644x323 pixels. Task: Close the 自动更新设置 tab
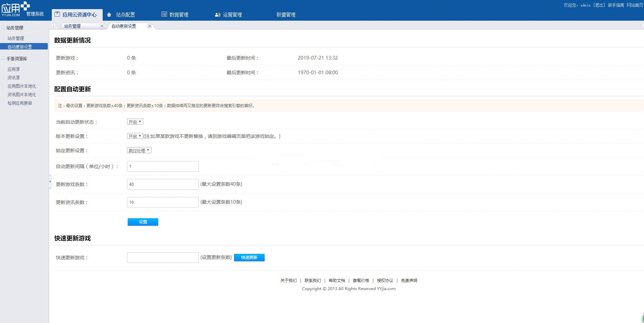click(149, 26)
